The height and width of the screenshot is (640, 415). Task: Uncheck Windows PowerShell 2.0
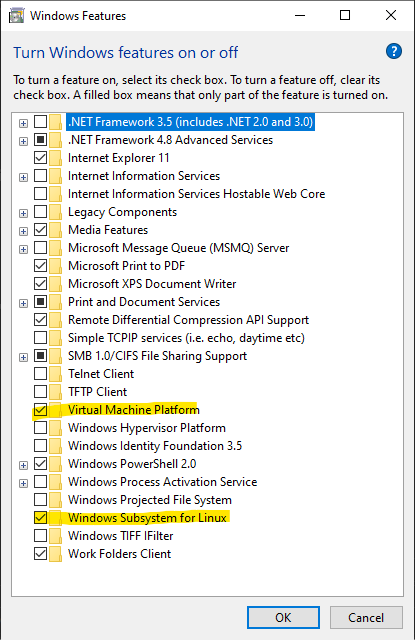pos(40,464)
